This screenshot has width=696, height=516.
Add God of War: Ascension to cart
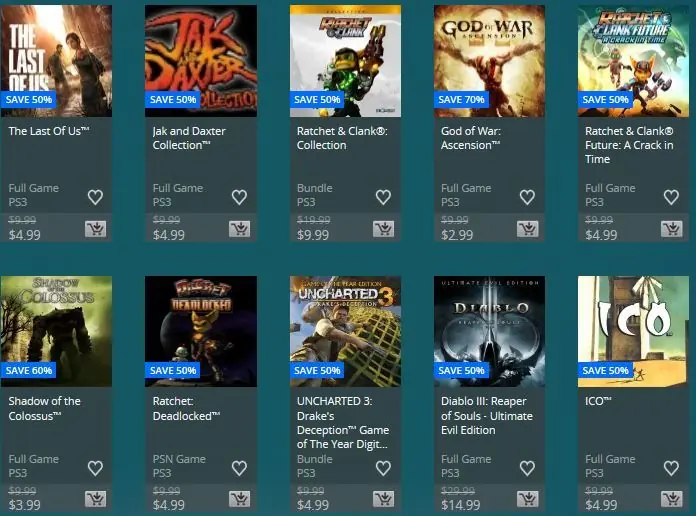[528, 229]
